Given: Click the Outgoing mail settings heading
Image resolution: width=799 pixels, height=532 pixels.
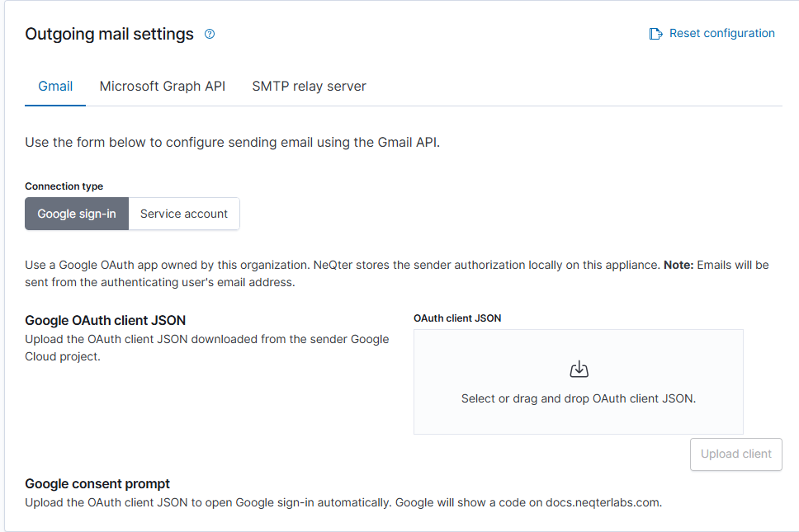Looking at the screenshot, I should [109, 34].
